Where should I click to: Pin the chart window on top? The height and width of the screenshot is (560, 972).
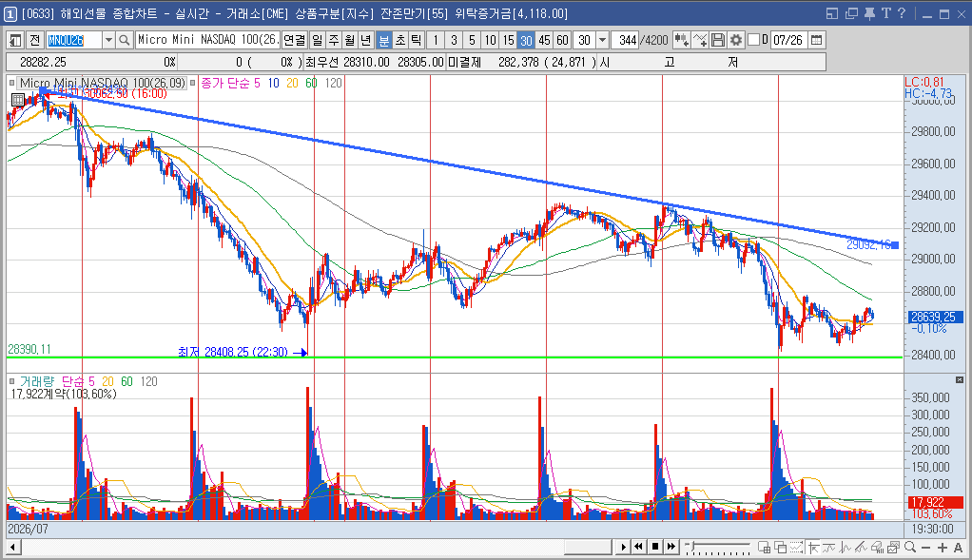coord(869,13)
